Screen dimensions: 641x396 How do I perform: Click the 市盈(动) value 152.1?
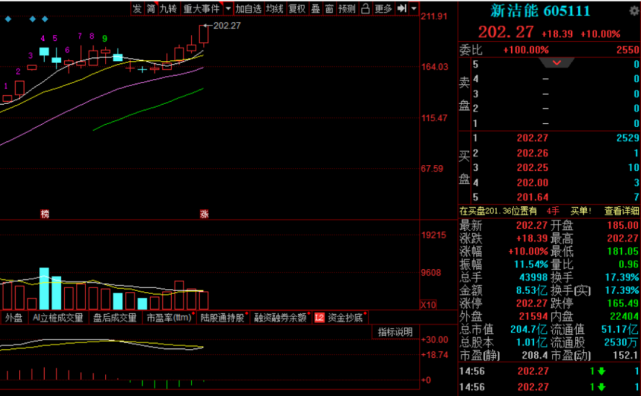[625, 355]
